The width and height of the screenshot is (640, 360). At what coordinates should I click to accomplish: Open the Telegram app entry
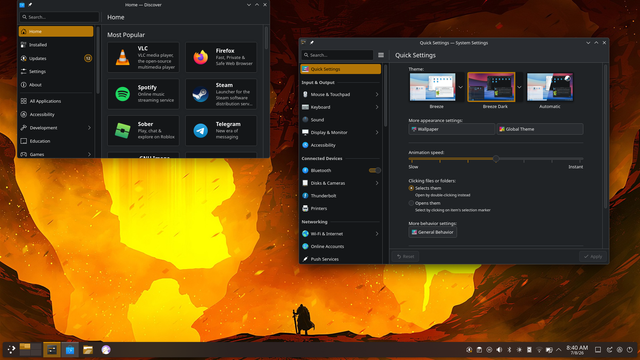[x=221, y=131]
